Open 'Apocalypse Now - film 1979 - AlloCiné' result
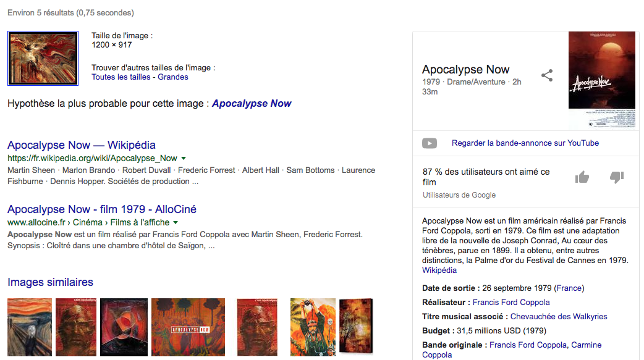Viewport: 644px width, 360px height. pyautogui.click(x=102, y=209)
